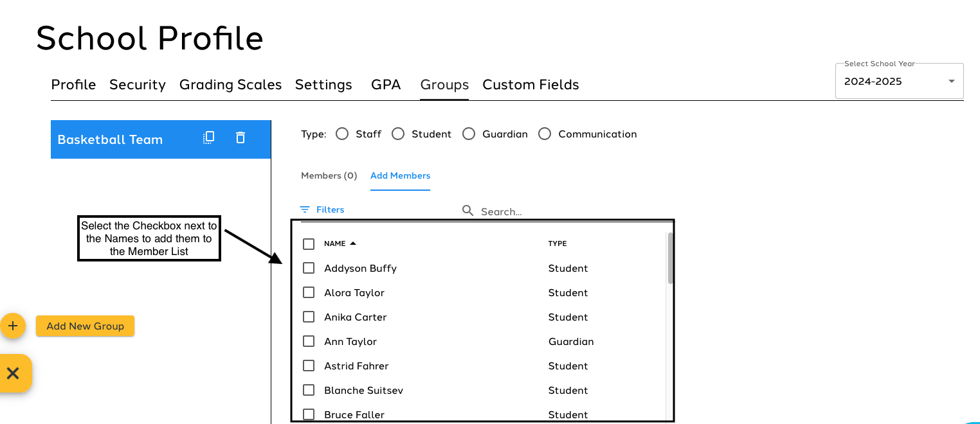Click the member list vertical scrollbar
980x424 pixels.
[671, 258]
